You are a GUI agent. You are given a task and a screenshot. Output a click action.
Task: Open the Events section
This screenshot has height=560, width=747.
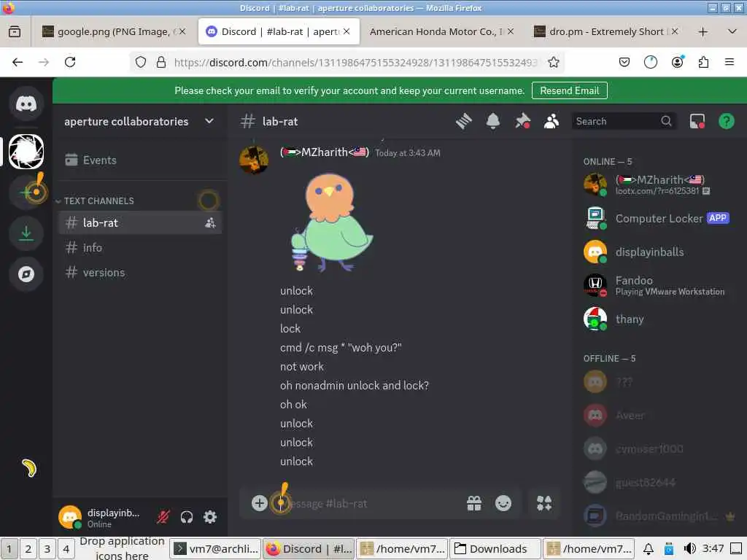pos(139,160)
